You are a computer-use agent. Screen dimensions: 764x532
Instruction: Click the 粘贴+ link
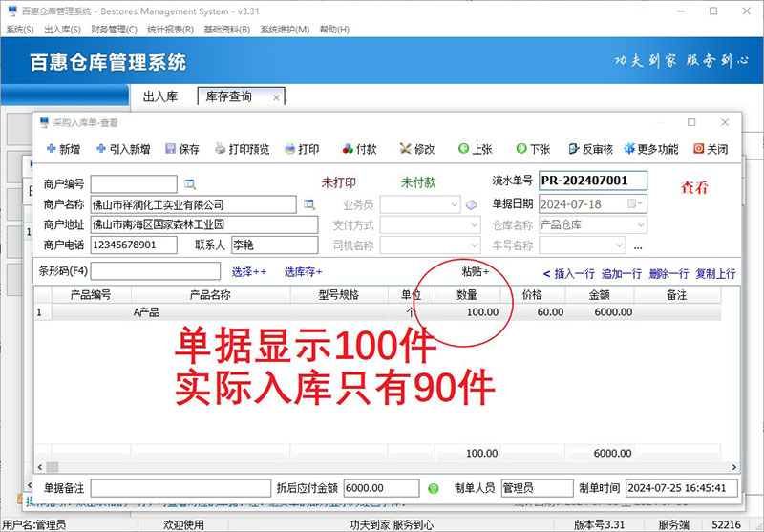pyautogui.click(x=476, y=271)
